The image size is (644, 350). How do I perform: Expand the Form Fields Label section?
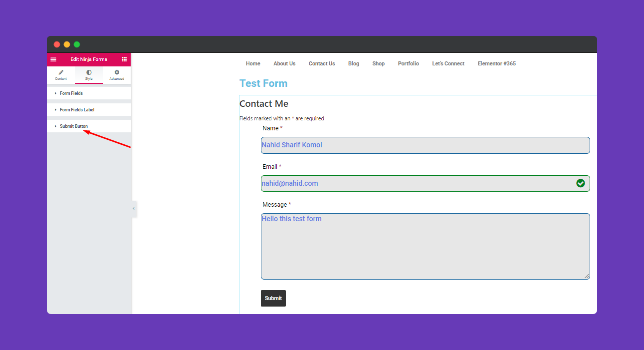89,110
